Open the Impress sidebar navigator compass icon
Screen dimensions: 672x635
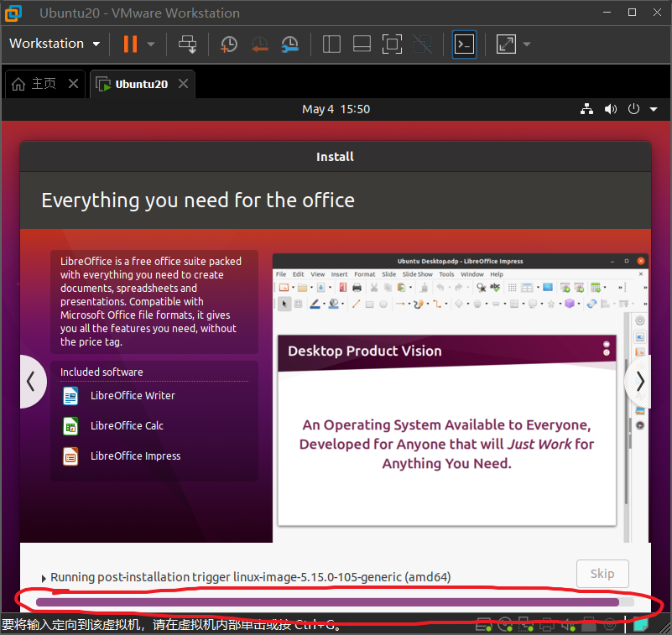pos(640,426)
